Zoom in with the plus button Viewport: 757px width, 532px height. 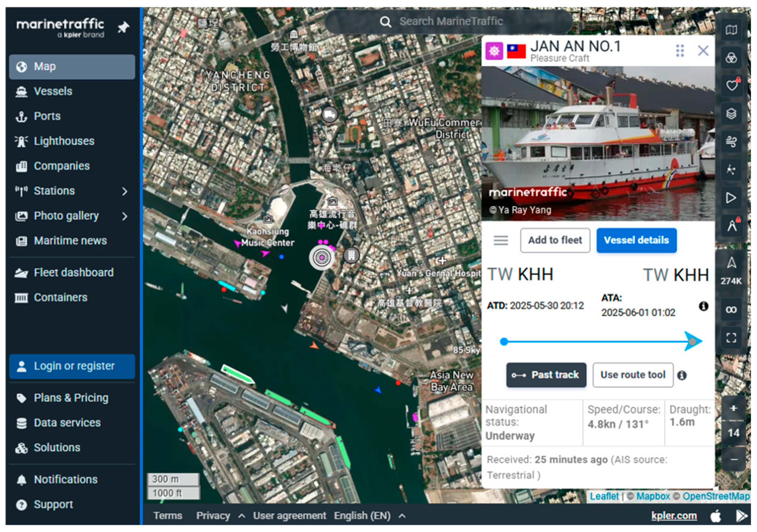[734, 408]
